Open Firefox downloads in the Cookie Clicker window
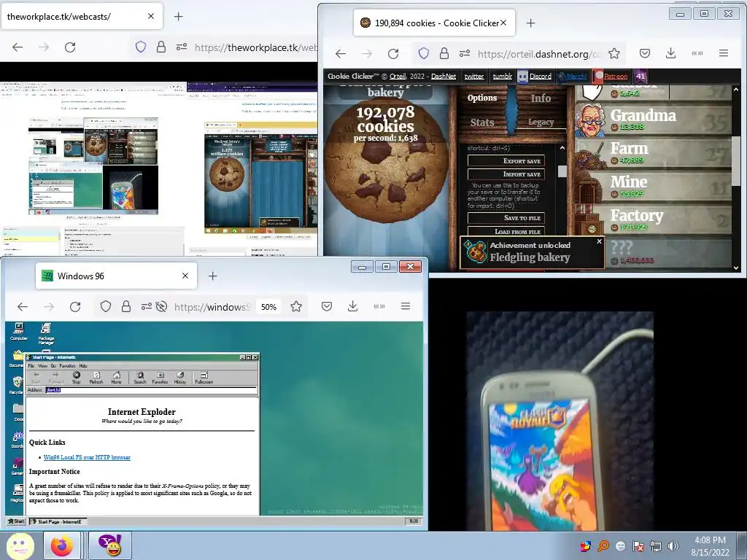Screen dimensions: 747x560 (671, 53)
